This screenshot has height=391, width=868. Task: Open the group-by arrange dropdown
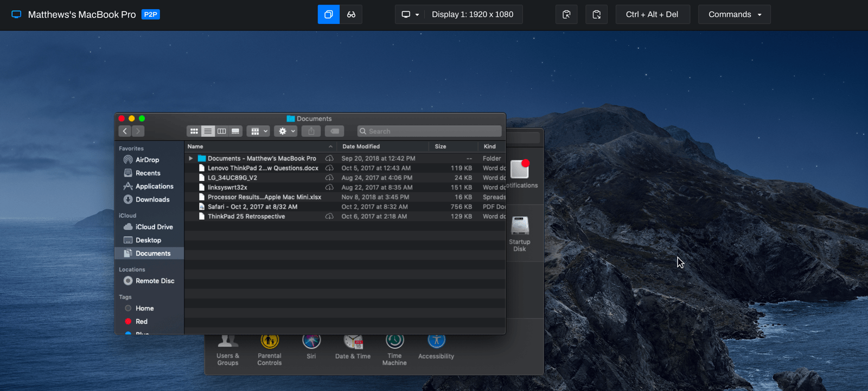[258, 131]
